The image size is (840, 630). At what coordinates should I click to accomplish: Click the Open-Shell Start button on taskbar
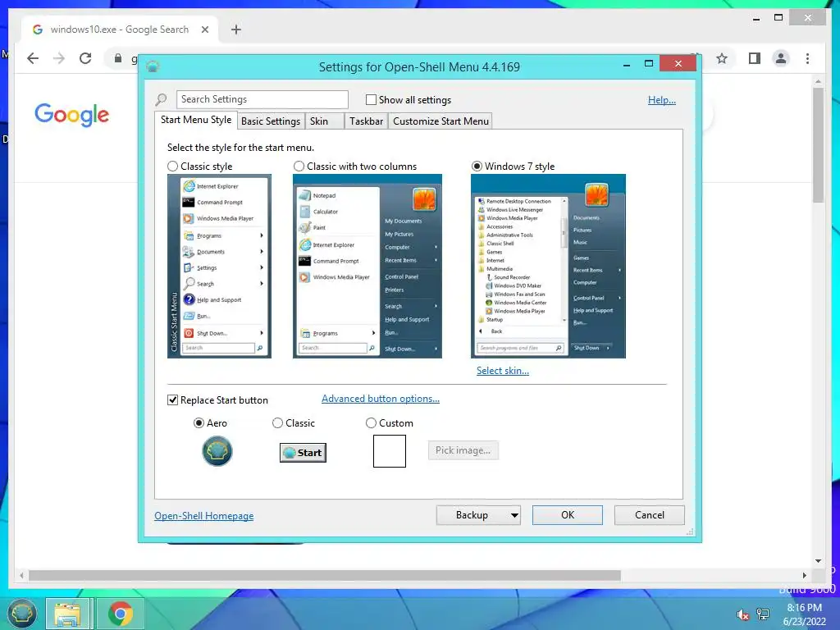pyautogui.click(x=21, y=613)
